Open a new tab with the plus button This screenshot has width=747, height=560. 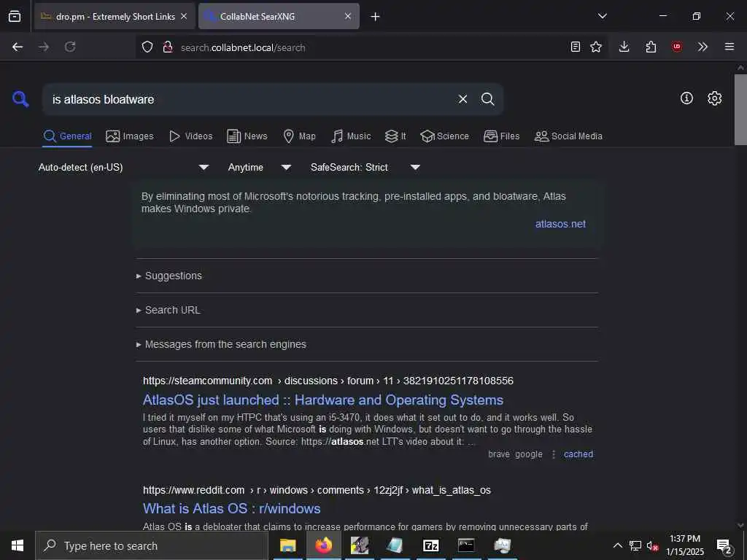375,17
